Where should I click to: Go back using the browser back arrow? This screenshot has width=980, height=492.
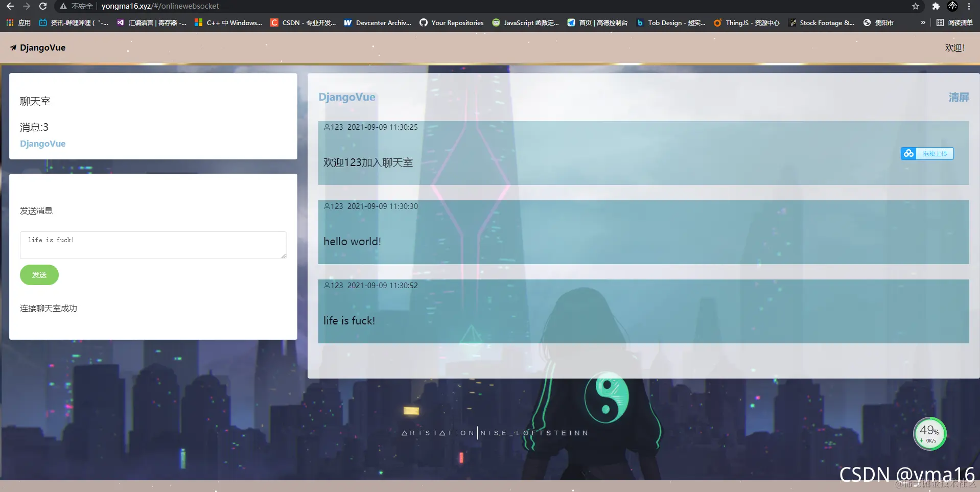click(x=10, y=6)
